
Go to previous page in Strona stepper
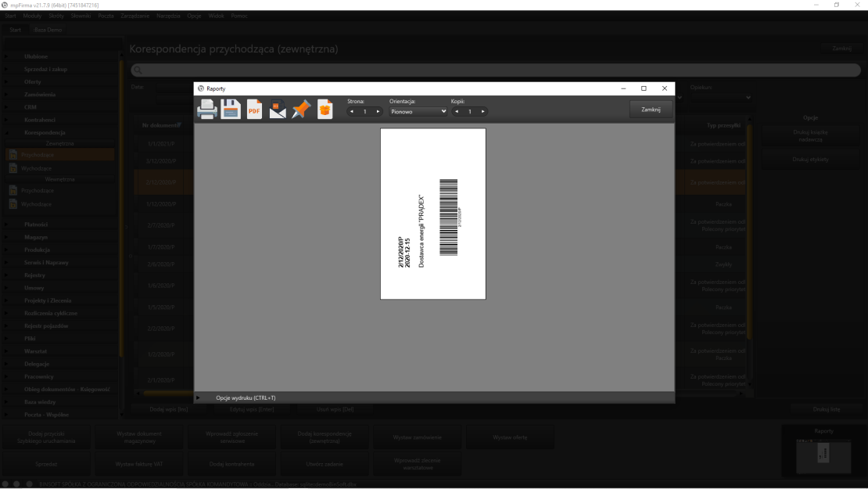point(352,111)
